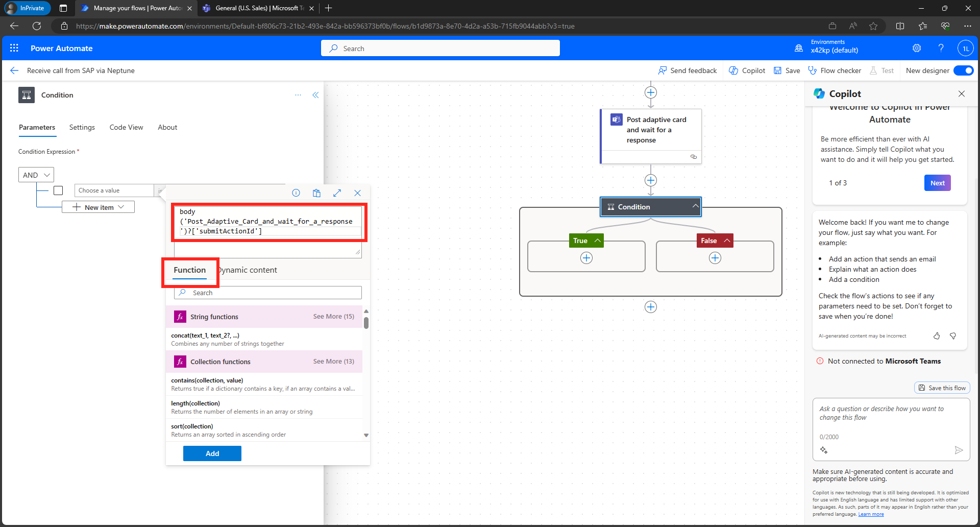Click the Add button in expression popup
This screenshot has height=527, width=980.
pos(212,453)
